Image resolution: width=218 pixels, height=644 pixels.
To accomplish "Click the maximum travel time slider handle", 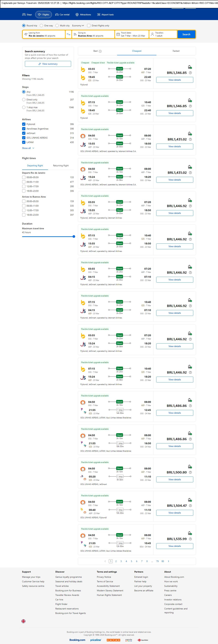I will click(x=74, y=236).
